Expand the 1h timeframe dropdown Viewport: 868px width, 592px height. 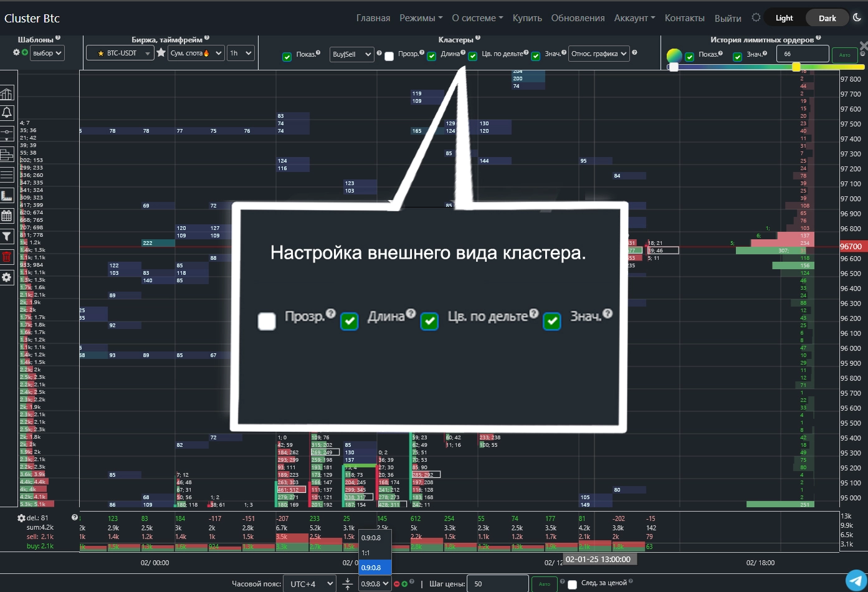(241, 53)
